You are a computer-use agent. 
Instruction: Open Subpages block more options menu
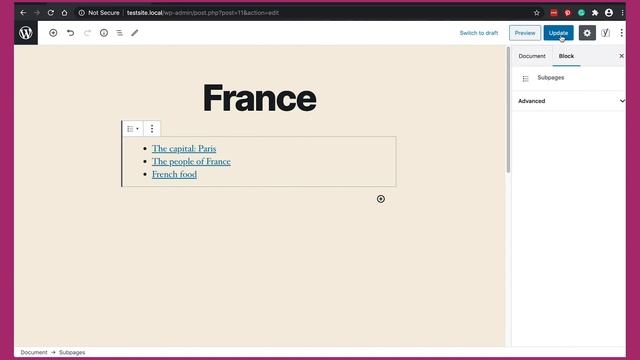point(152,129)
